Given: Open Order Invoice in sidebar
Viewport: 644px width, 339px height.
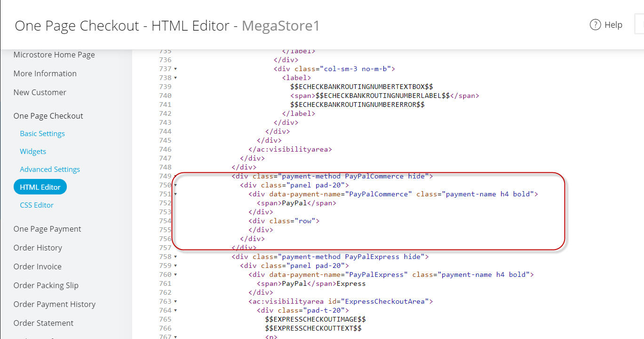Looking at the screenshot, I should pos(38,266).
